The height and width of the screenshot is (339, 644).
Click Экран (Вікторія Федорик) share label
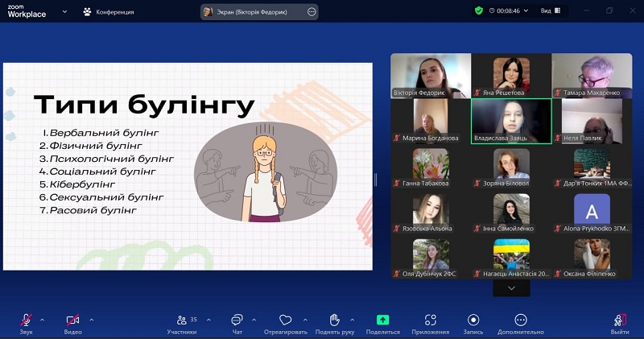252,12
